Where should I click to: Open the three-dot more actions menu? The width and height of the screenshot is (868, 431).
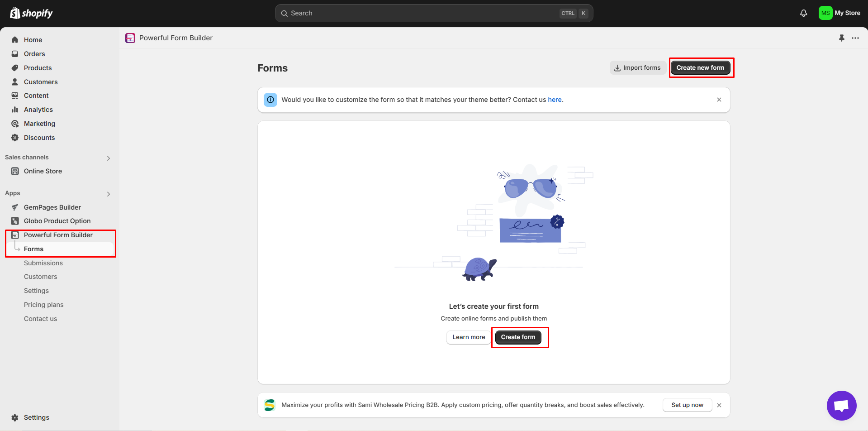855,38
